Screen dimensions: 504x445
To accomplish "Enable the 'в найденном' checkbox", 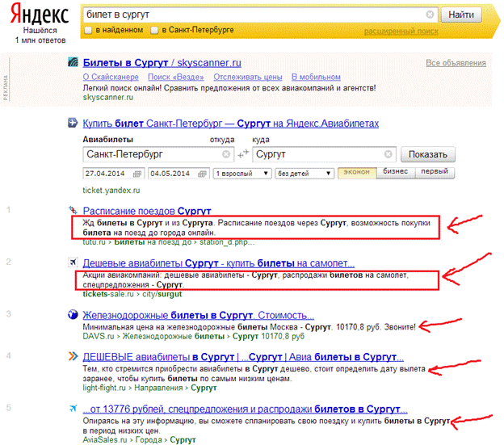I will [88, 30].
